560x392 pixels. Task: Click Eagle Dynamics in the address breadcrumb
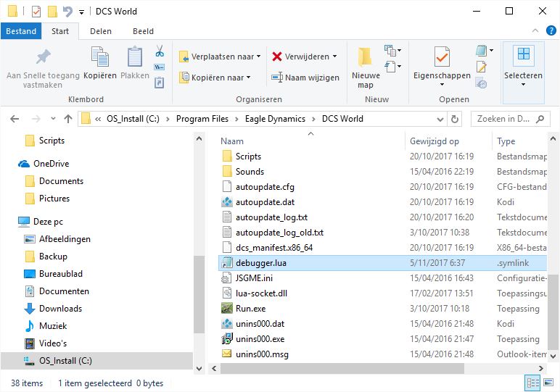pyautogui.click(x=275, y=119)
